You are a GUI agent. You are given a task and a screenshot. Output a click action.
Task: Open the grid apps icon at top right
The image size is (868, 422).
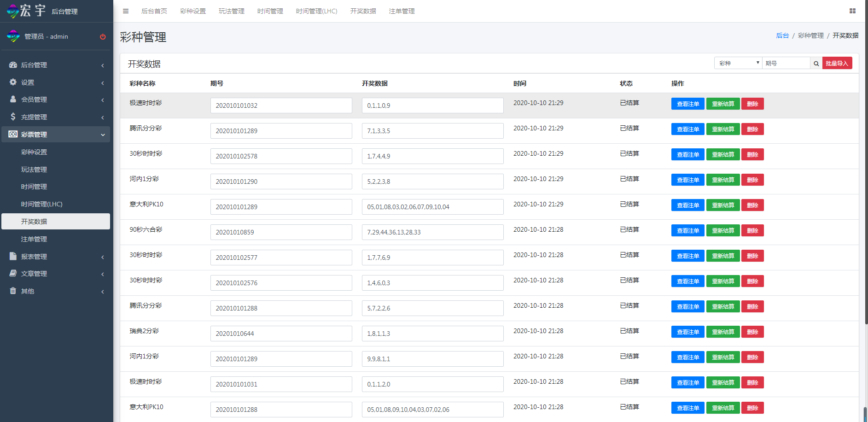click(x=852, y=11)
